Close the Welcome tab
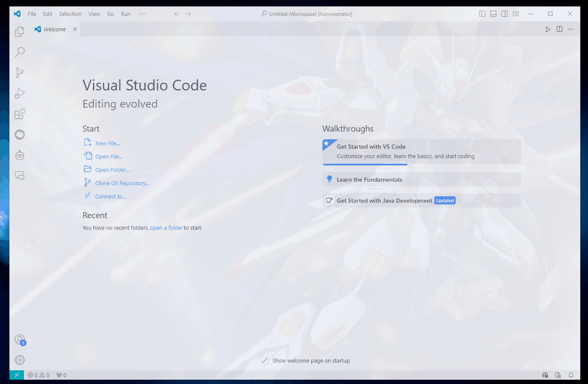This screenshot has height=384, width=588. [75, 29]
